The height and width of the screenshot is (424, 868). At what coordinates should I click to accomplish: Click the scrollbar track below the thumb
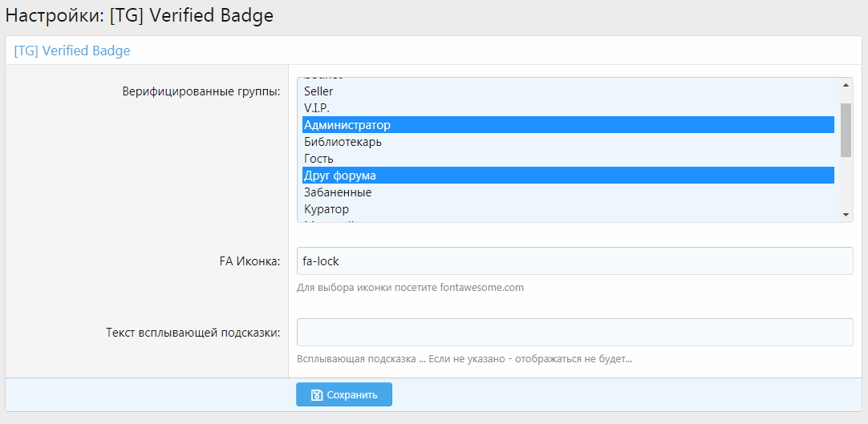click(846, 184)
